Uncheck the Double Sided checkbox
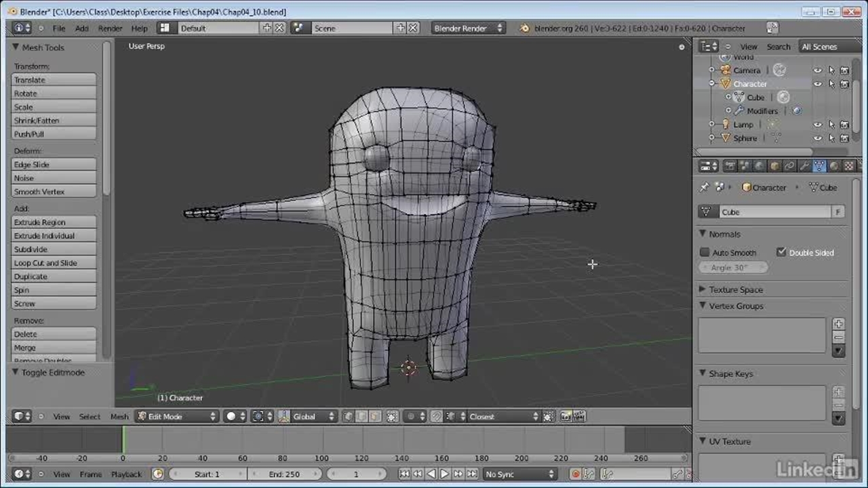 click(781, 253)
